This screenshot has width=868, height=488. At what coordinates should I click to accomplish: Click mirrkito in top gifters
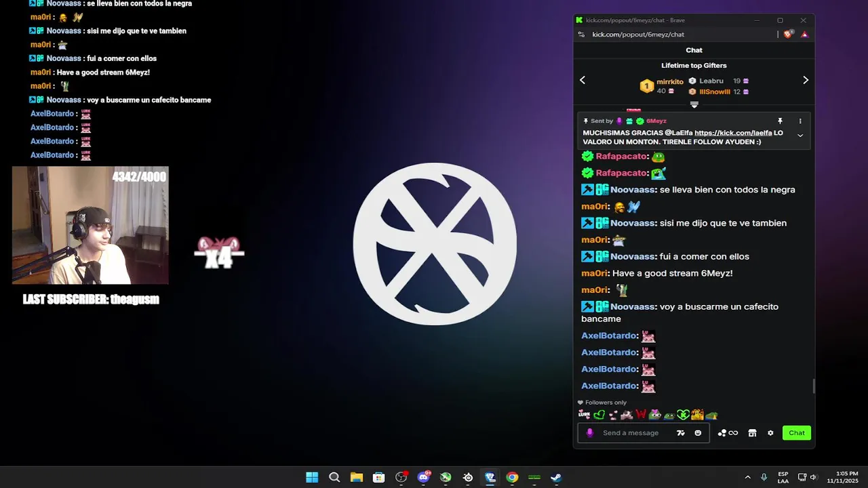pos(670,81)
